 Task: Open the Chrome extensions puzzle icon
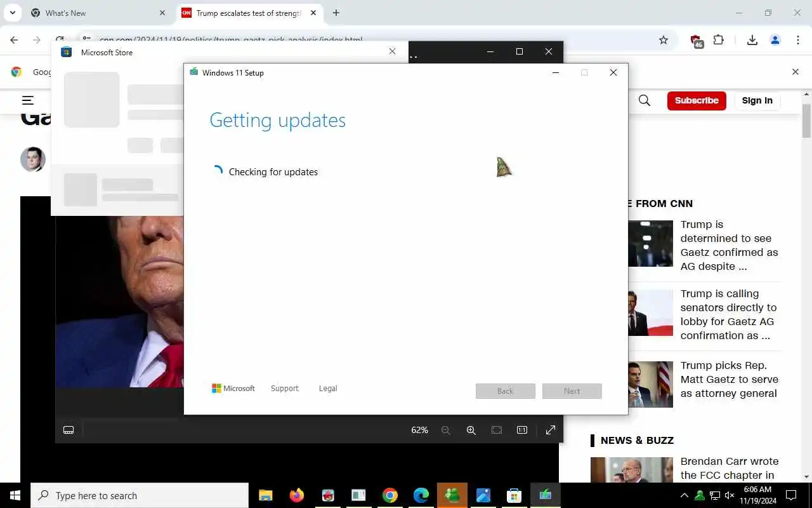(718, 40)
